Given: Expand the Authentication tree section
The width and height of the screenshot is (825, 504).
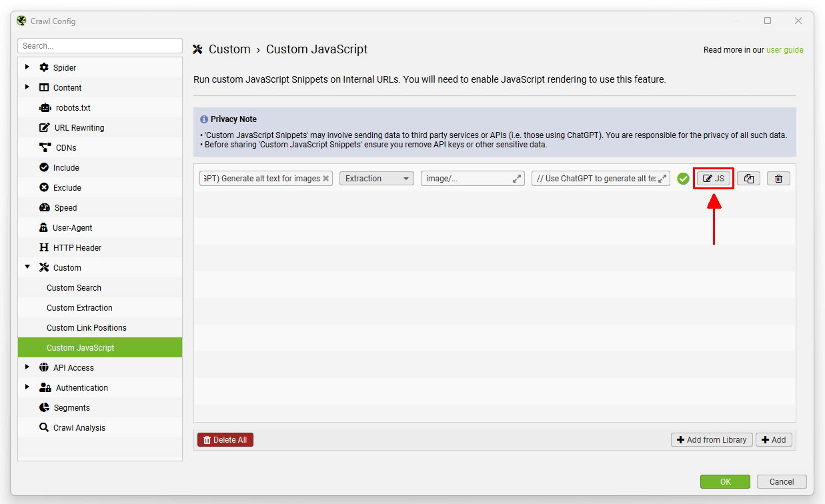Looking at the screenshot, I should pyautogui.click(x=27, y=387).
